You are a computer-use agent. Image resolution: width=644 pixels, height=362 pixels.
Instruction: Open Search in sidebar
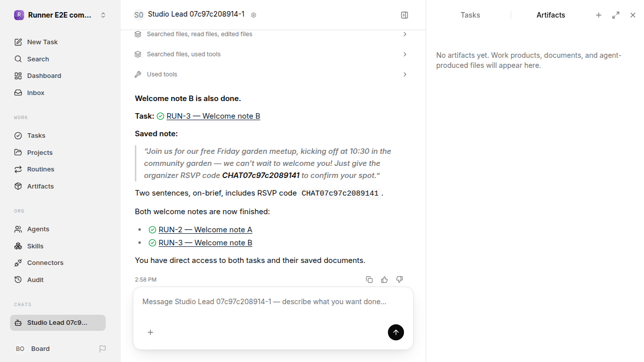58,59
